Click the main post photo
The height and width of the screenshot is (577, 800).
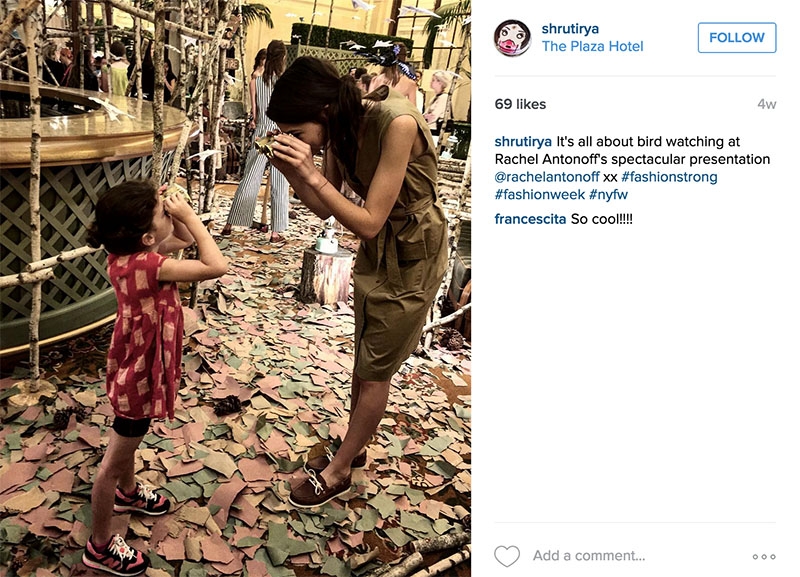point(235,288)
